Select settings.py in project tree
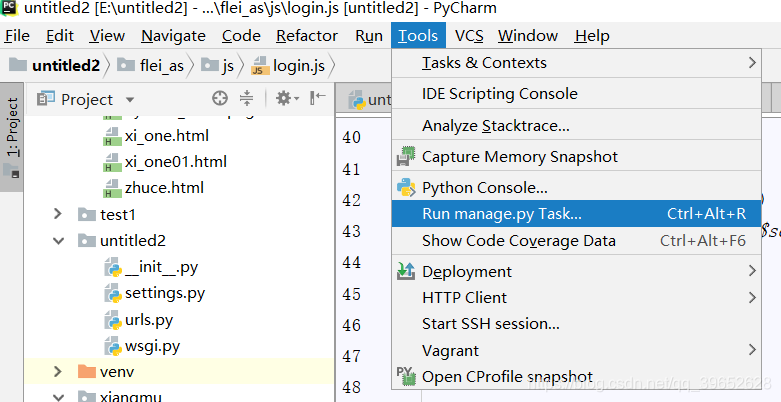781x402 pixels. point(155,293)
